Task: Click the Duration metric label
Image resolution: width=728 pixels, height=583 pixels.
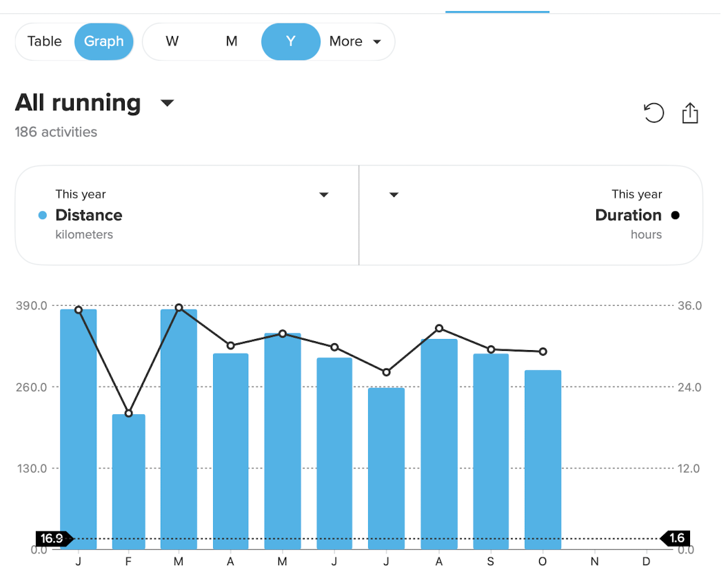Action: (x=628, y=215)
